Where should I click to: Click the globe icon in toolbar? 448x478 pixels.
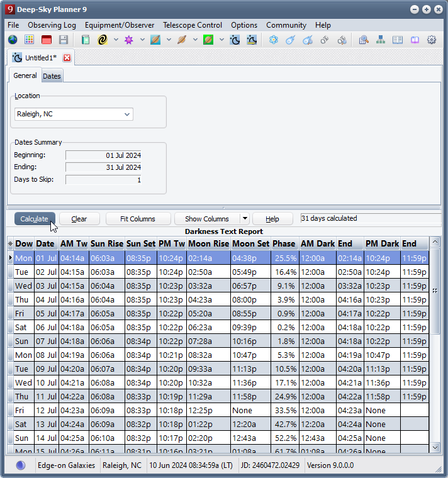(13, 40)
